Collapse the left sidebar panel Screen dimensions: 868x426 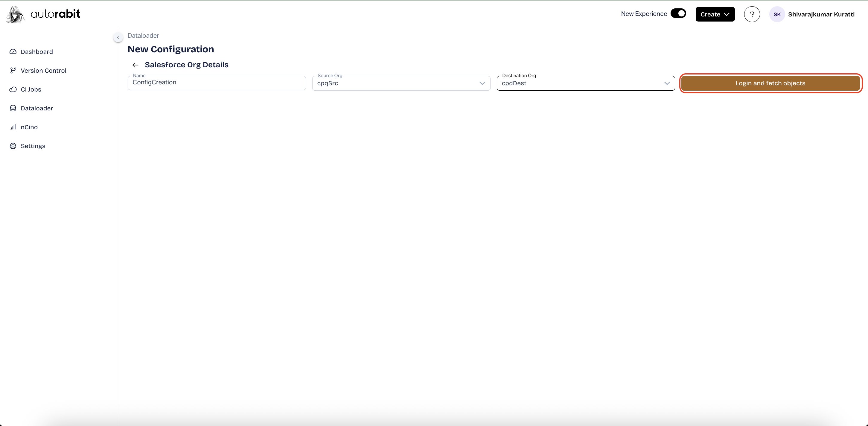[x=118, y=37]
